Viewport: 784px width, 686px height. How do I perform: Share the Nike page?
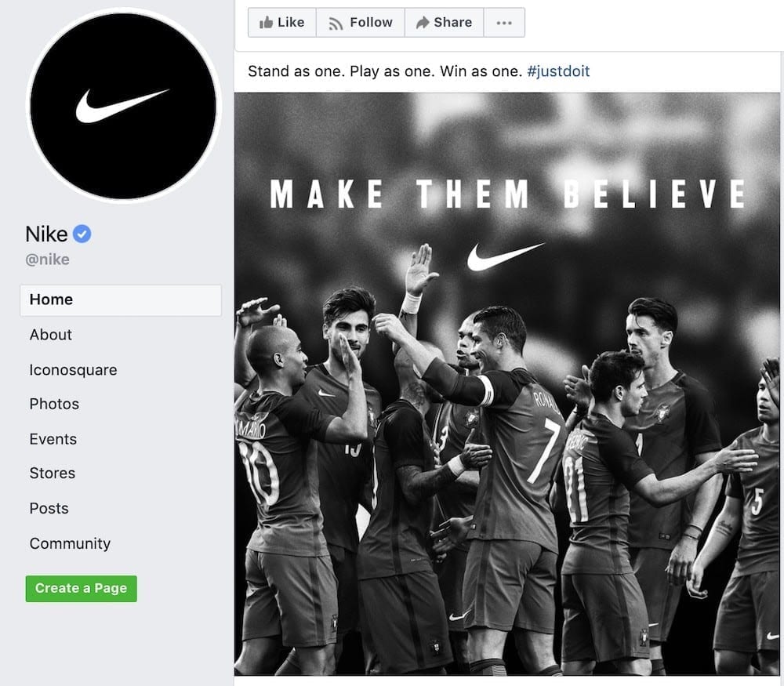444,23
